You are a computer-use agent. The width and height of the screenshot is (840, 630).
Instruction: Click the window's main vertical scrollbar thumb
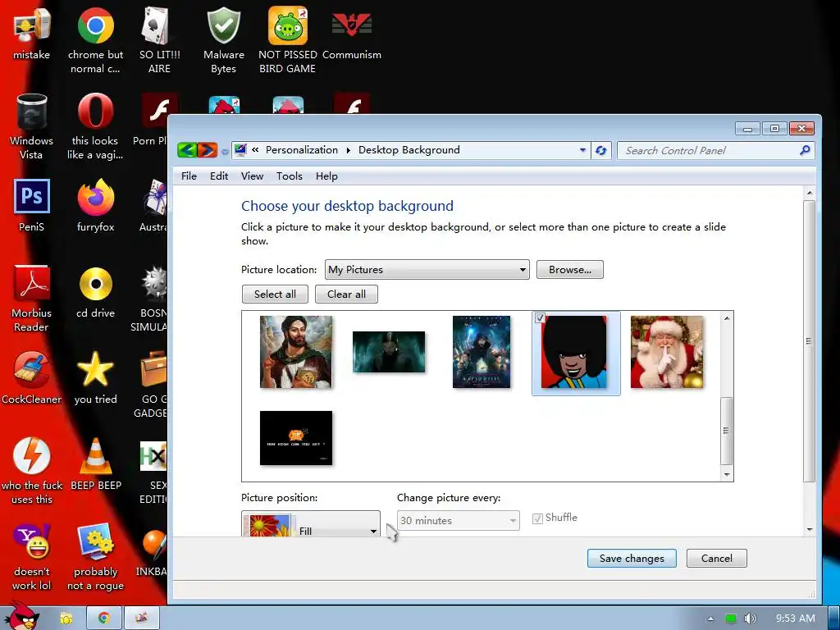pos(809,340)
